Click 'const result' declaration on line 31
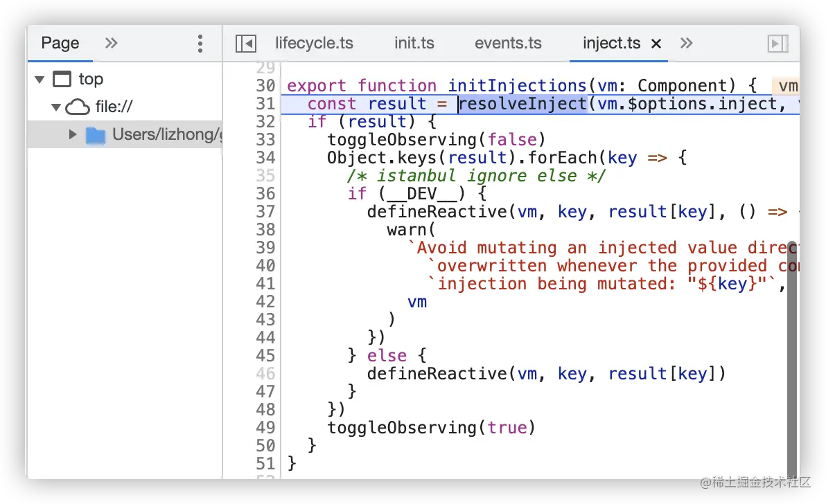826x504 pixels. coord(367,104)
